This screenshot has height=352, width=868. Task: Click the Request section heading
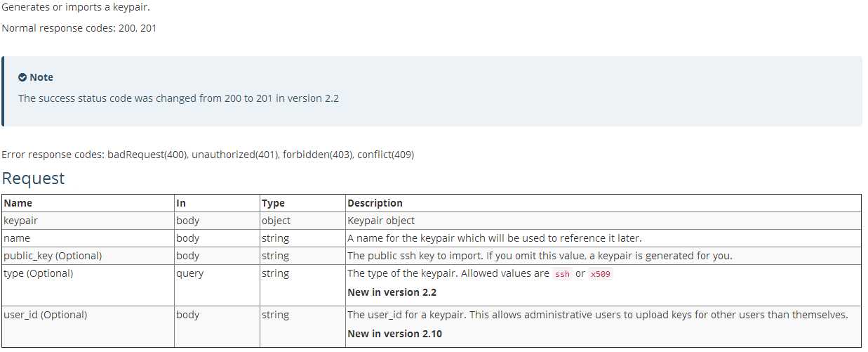[x=33, y=178]
